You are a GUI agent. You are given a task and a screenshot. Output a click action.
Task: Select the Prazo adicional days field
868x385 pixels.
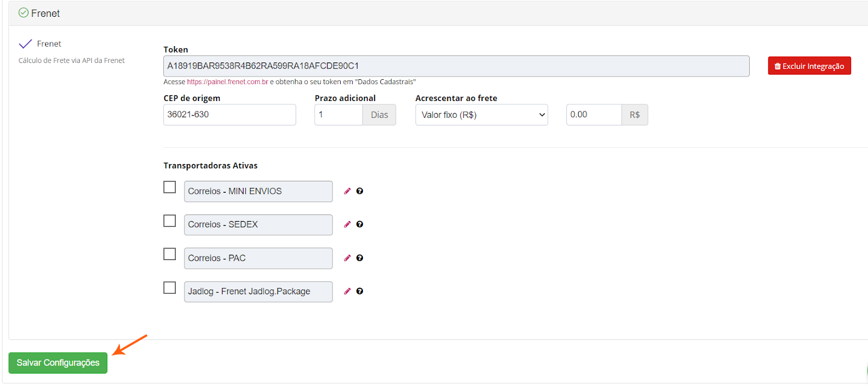point(339,115)
